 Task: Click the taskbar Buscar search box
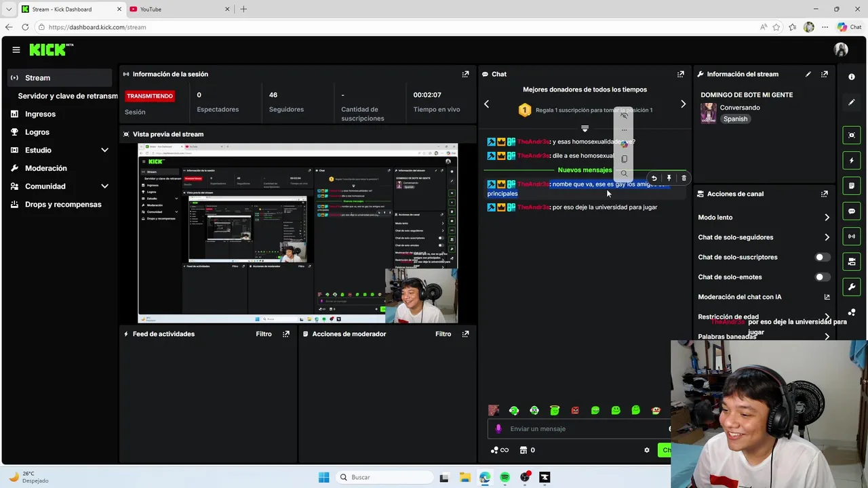tap(384, 478)
